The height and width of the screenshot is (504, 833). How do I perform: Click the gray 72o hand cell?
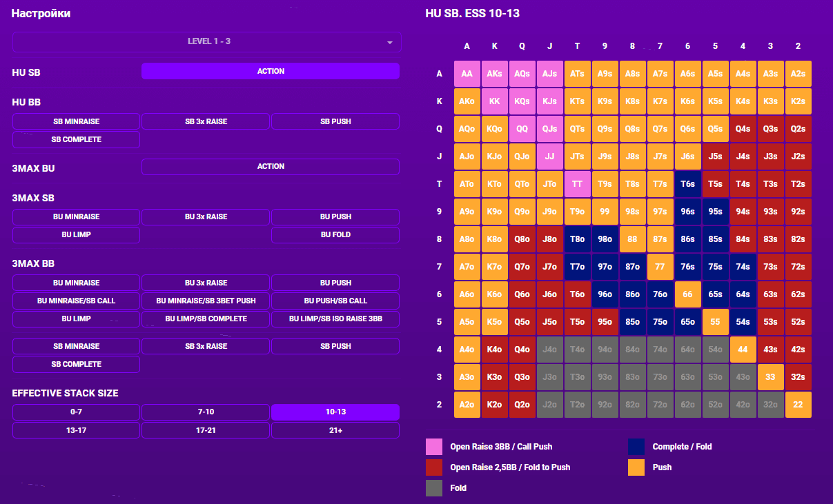click(x=660, y=405)
